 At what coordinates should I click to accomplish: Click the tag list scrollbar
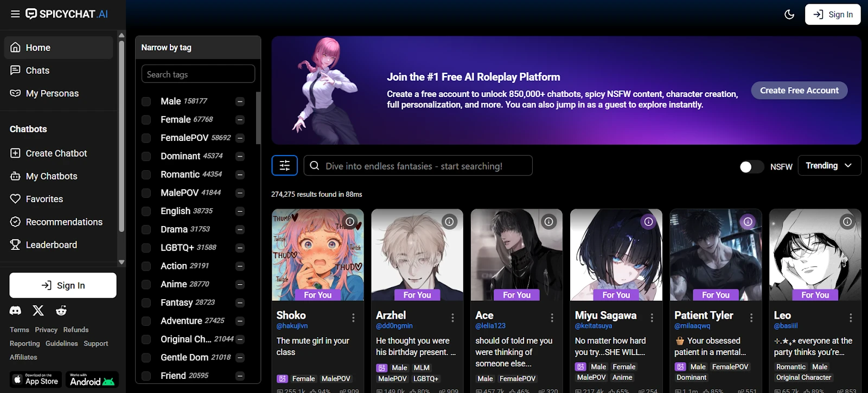point(258,118)
